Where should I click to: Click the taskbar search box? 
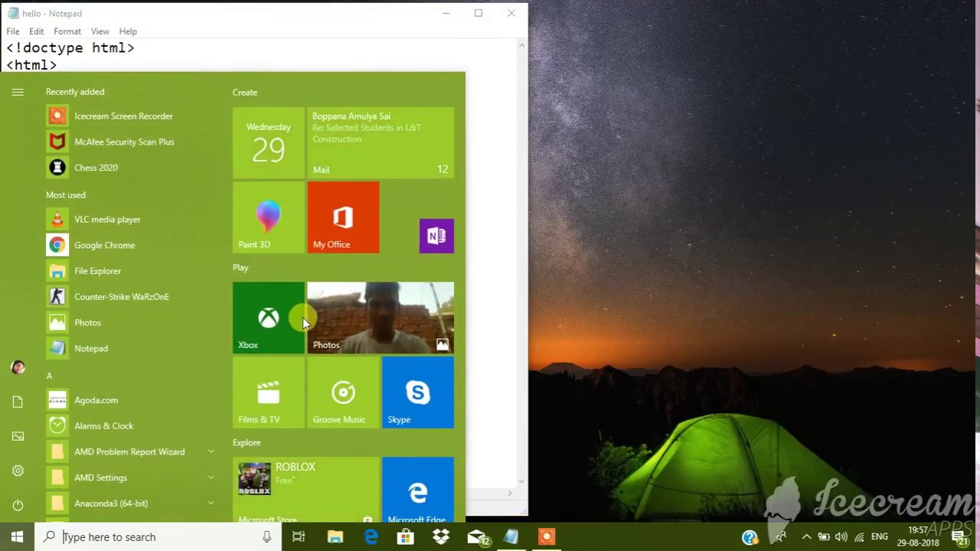[x=157, y=537]
